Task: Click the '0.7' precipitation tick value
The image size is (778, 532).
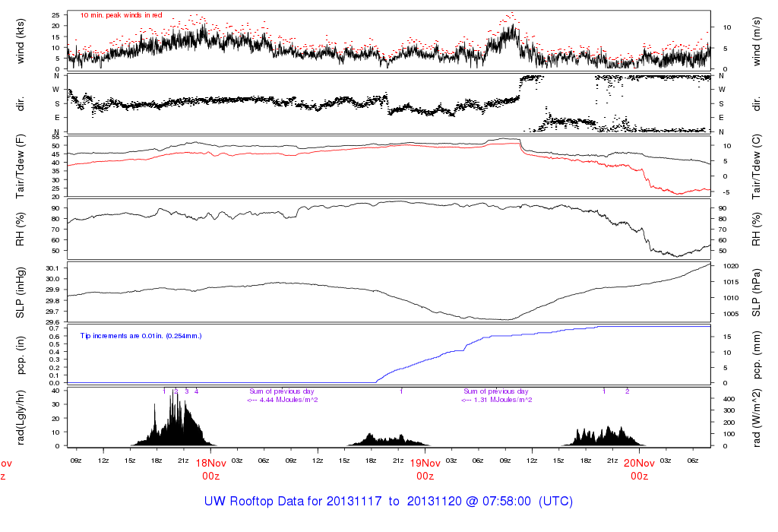Action: (x=55, y=328)
